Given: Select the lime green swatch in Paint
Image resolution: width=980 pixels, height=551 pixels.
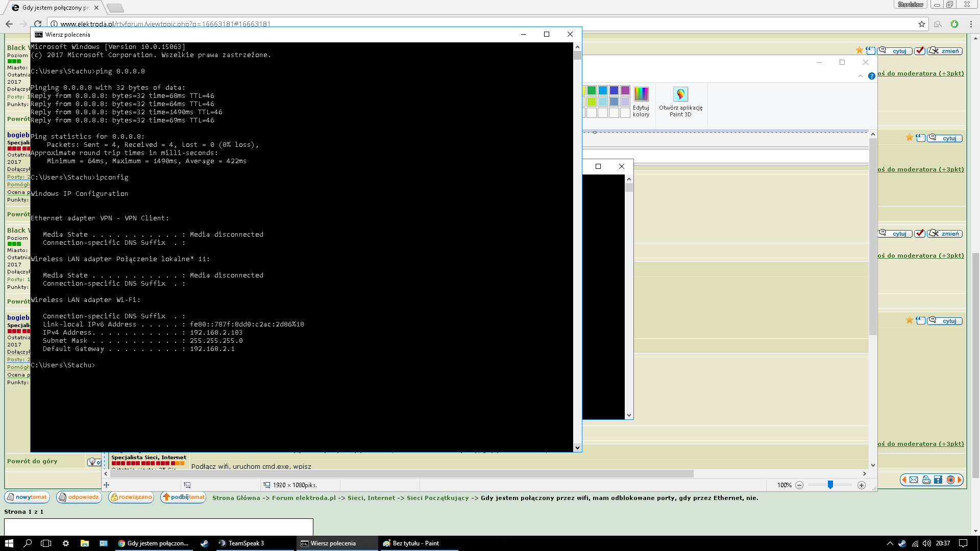Looking at the screenshot, I should click(x=592, y=102).
